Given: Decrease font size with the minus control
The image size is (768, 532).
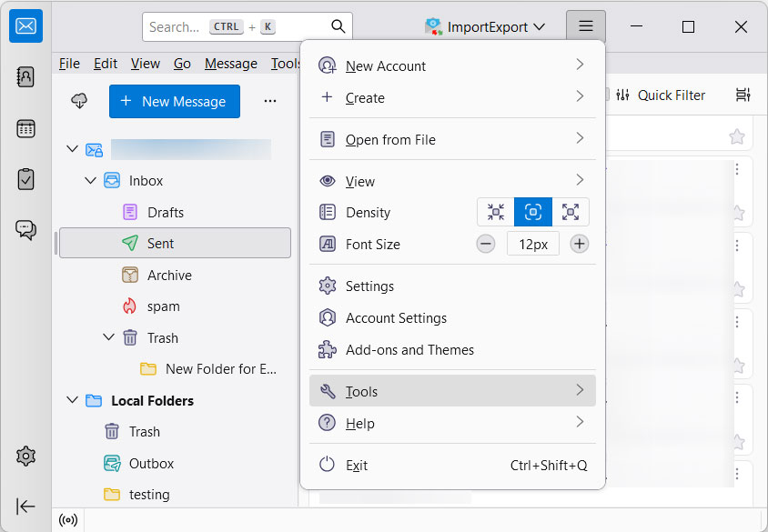Looking at the screenshot, I should click(x=485, y=244).
